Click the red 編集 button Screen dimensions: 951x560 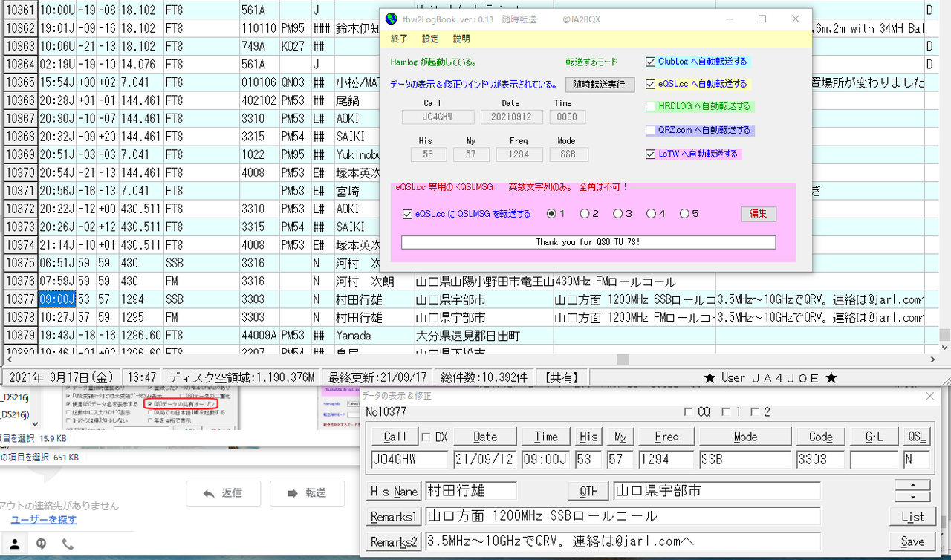[x=759, y=214]
